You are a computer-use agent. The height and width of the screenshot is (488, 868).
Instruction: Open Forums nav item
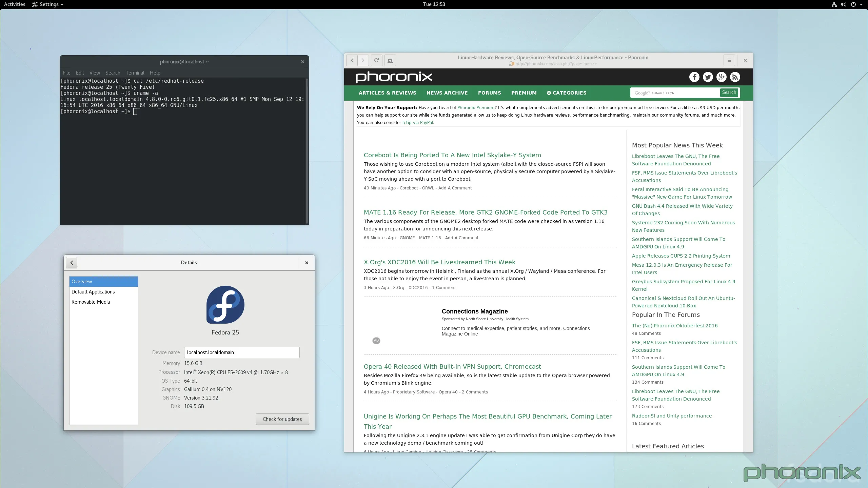point(490,93)
